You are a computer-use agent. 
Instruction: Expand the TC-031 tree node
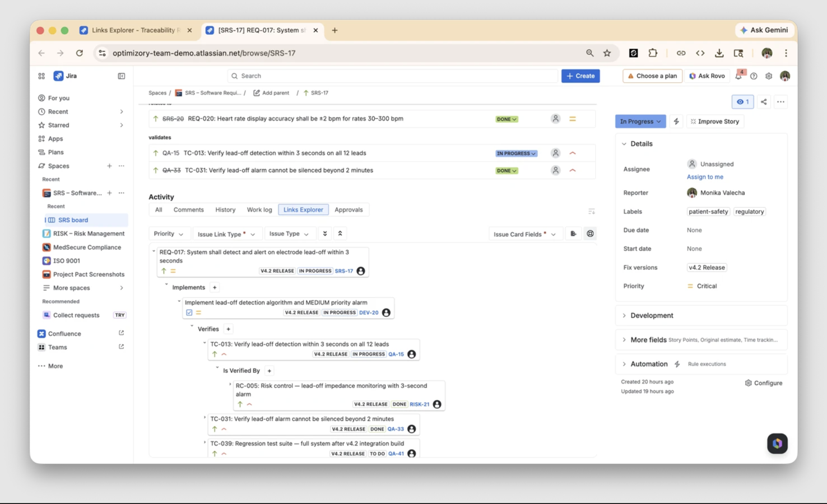click(x=205, y=418)
